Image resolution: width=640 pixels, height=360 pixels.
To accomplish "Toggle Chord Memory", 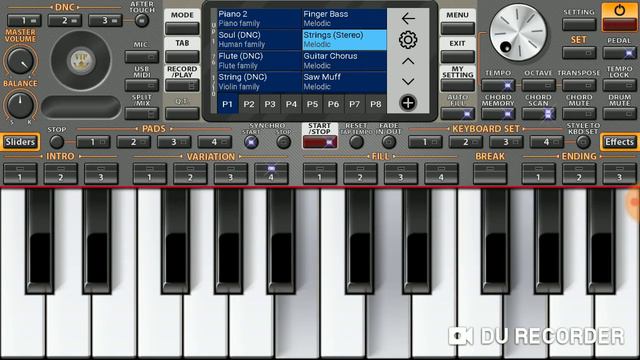I will 498,113.
